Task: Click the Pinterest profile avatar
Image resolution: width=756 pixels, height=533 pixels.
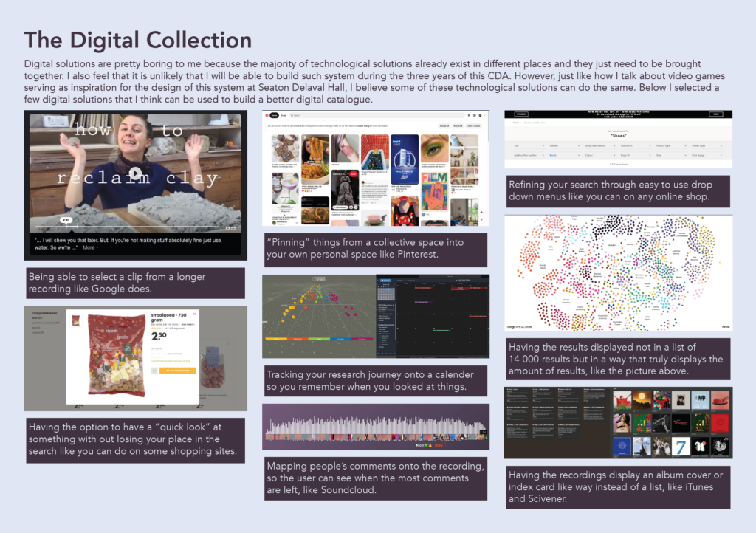Action: point(480,116)
